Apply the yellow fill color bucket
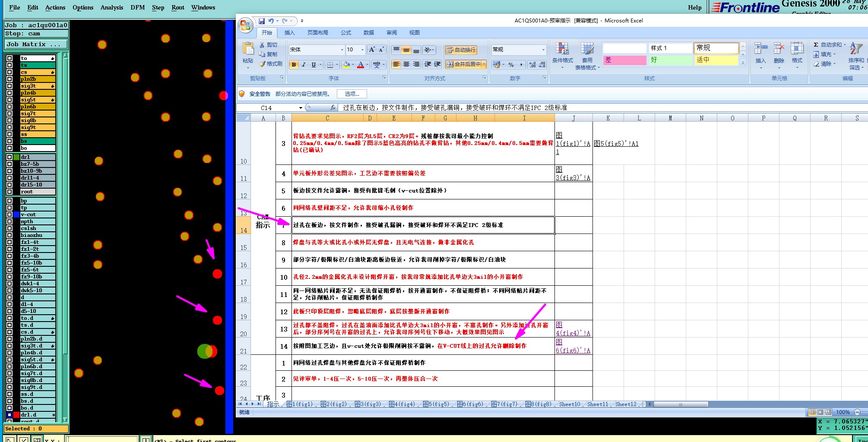The height and width of the screenshot is (442, 868). click(x=346, y=65)
